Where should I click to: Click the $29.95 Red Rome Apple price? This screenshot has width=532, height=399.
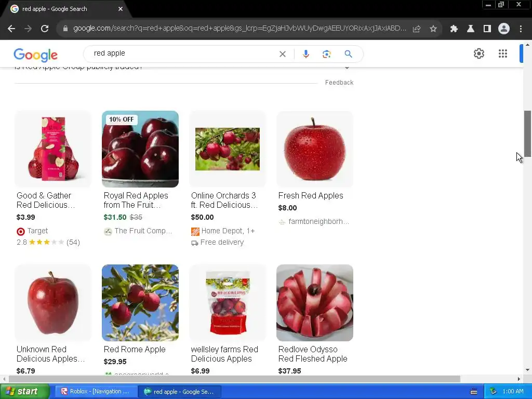[115, 362]
